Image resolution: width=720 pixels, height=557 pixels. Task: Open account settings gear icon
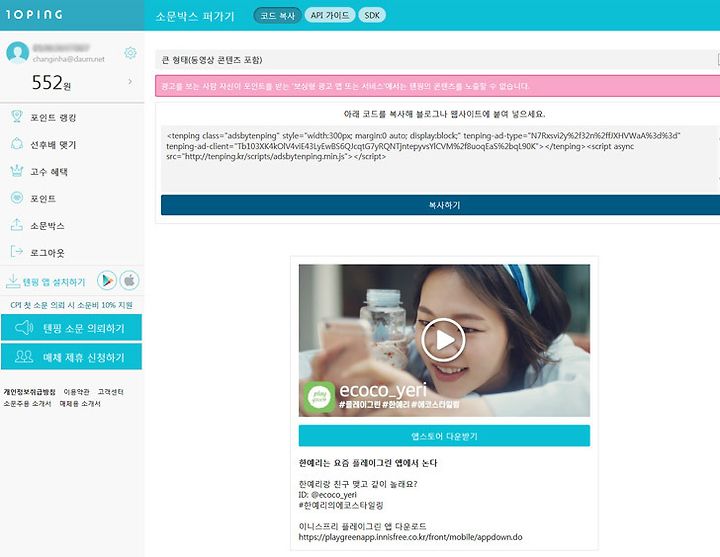click(x=130, y=53)
